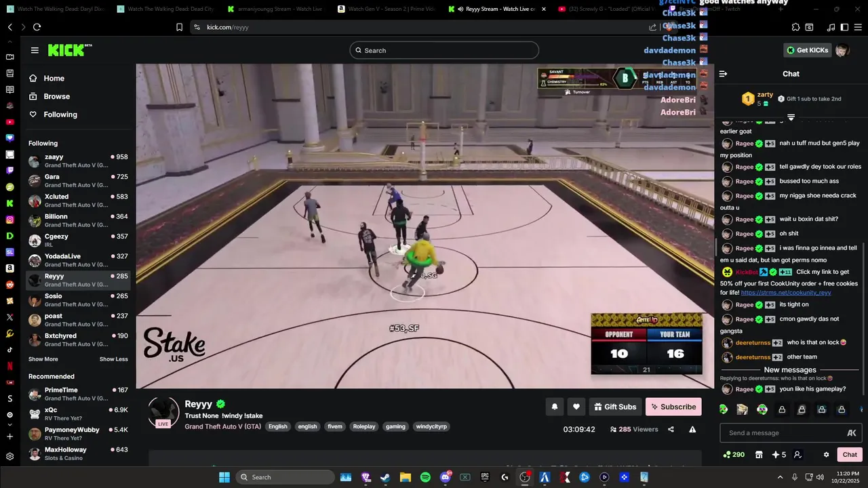This screenshot has width=868, height=488.
Task: Expand the chat leaderboard chevron
Action: tap(791, 117)
